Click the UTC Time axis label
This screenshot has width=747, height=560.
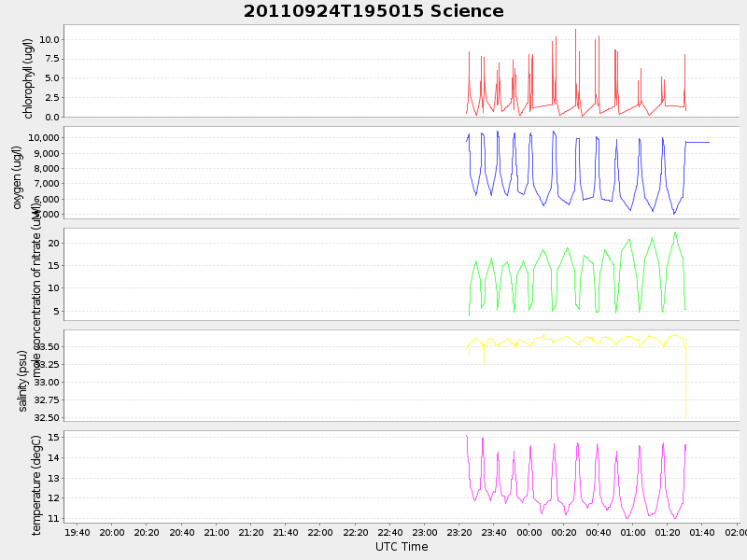click(402, 547)
